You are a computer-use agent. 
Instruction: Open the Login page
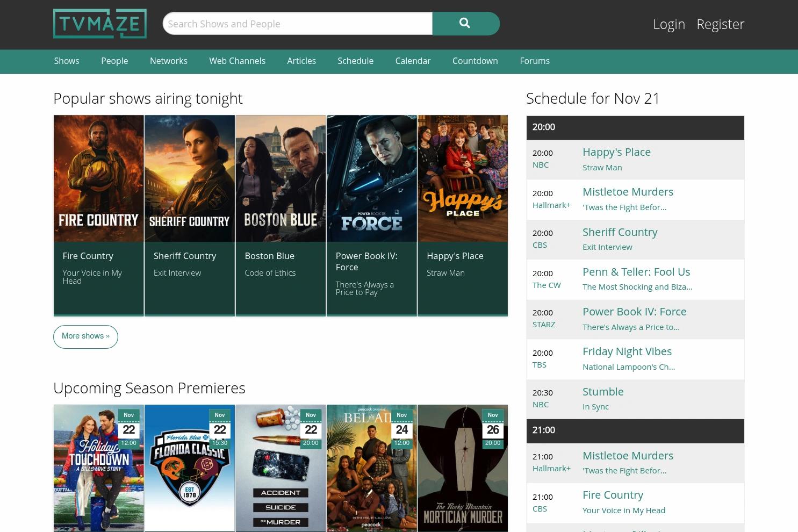click(669, 24)
